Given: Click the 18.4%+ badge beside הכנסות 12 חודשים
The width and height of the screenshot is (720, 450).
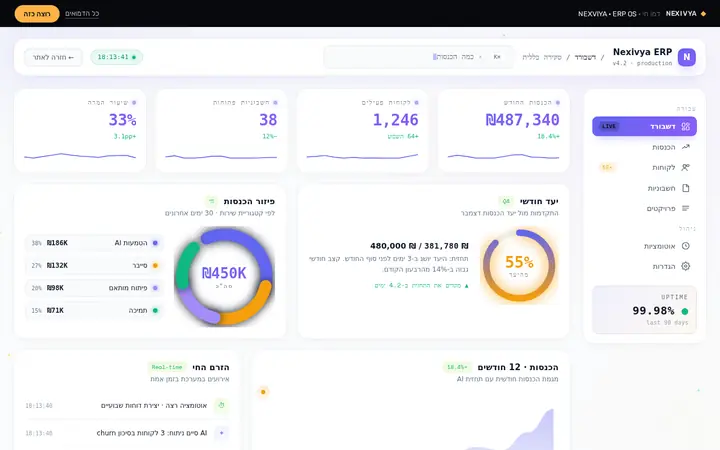Looking at the screenshot, I should (x=457, y=367).
